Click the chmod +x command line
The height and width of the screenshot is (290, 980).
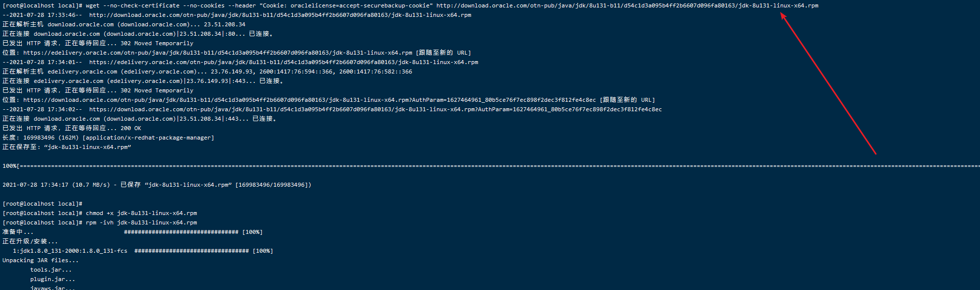click(x=100, y=213)
